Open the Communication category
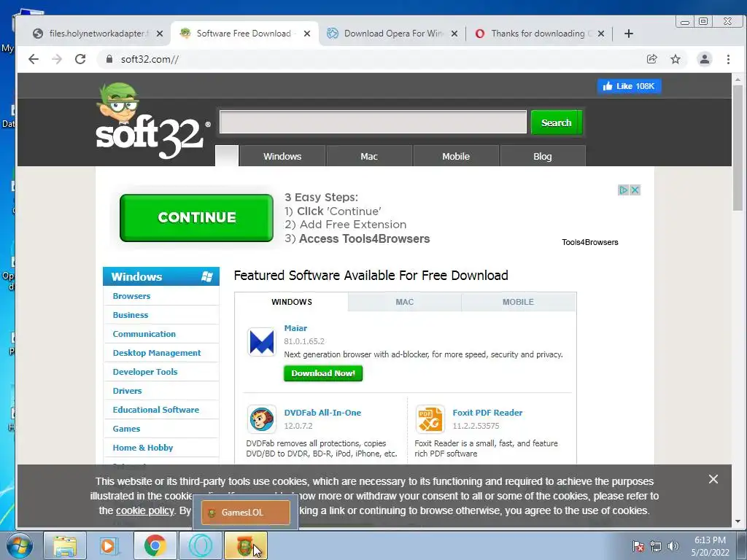The height and width of the screenshot is (560, 747). (x=144, y=334)
